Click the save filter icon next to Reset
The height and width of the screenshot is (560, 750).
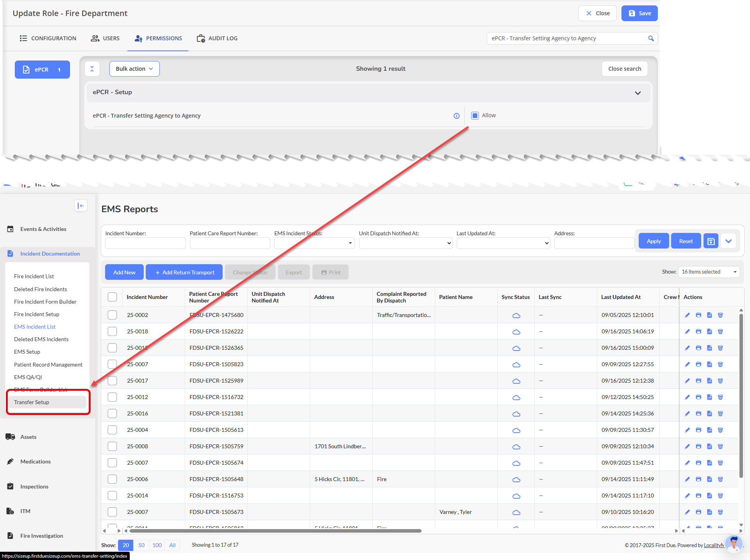711,241
